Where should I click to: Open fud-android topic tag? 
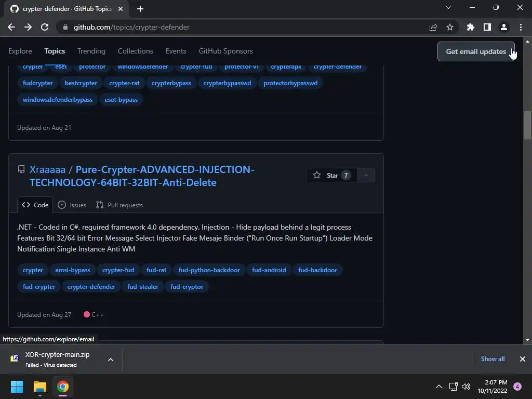269,270
